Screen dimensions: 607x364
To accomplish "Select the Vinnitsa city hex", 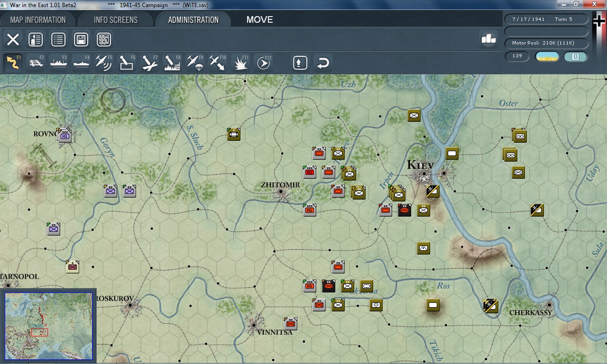I will [254, 325].
